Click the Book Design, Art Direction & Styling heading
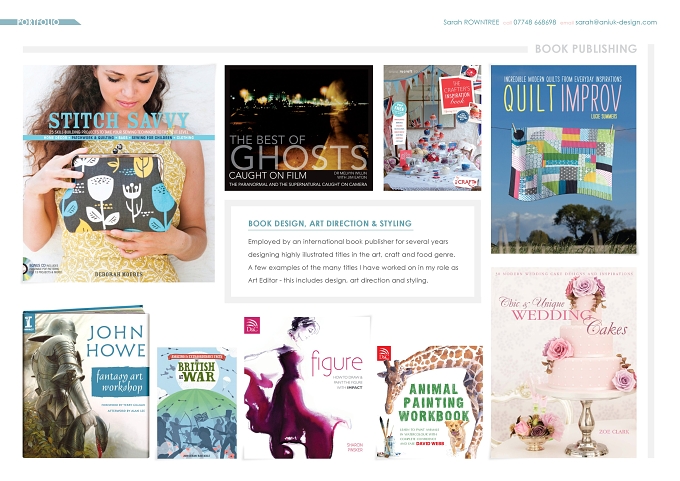This screenshot has width=680, height=481. 330,223
